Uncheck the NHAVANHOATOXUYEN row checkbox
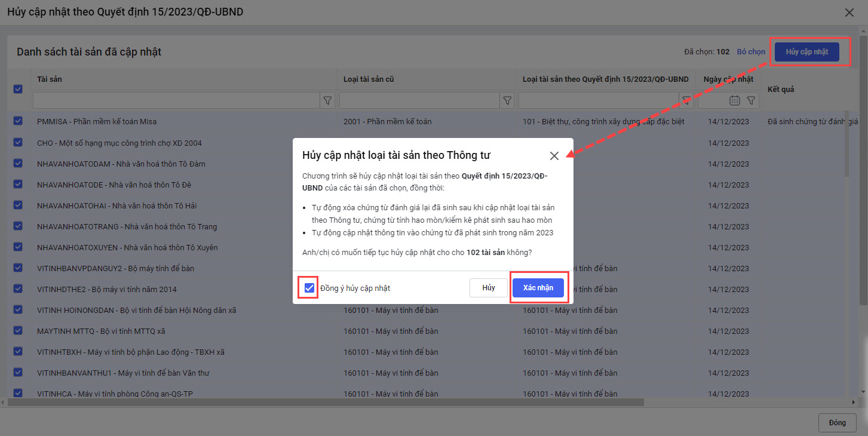868x436 pixels. point(18,247)
